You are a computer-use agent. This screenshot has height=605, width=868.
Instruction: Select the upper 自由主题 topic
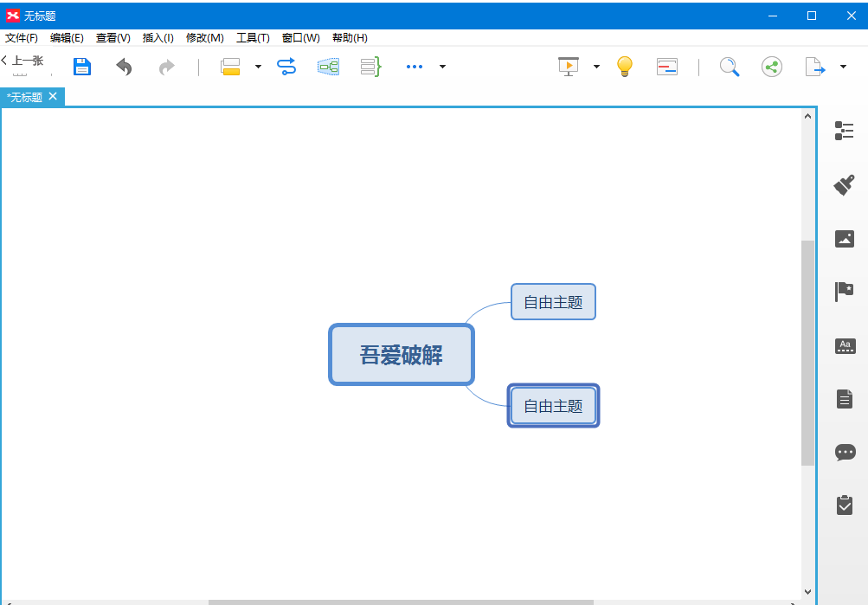tap(553, 302)
